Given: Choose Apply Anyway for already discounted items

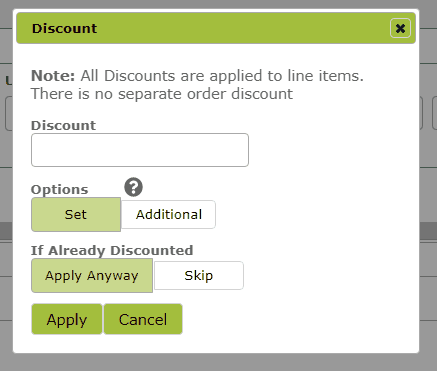Looking at the screenshot, I should (x=92, y=276).
